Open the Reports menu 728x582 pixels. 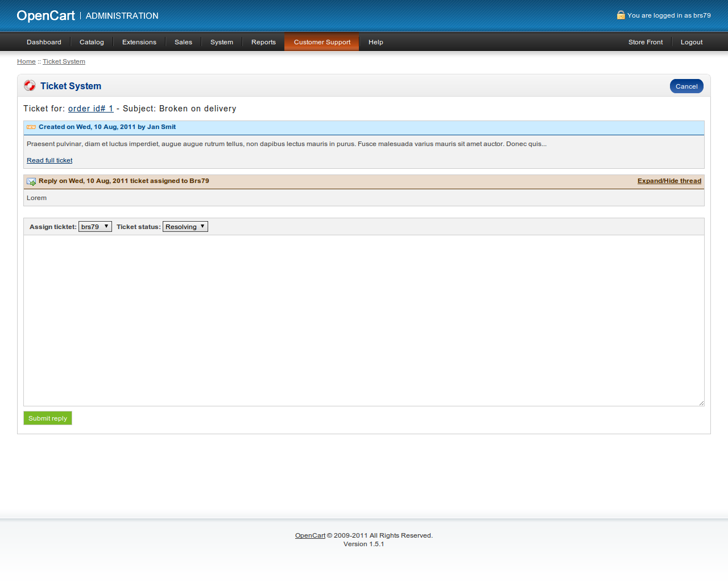coord(263,42)
